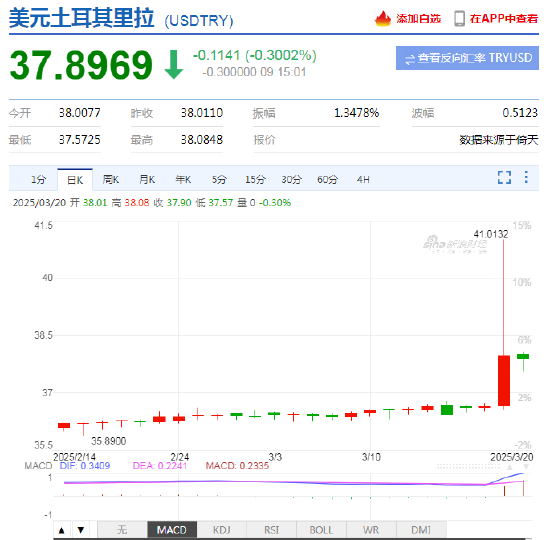The height and width of the screenshot is (540, 550).
Task: Switch to the 60分 chart tab
Action: (327, 180)
